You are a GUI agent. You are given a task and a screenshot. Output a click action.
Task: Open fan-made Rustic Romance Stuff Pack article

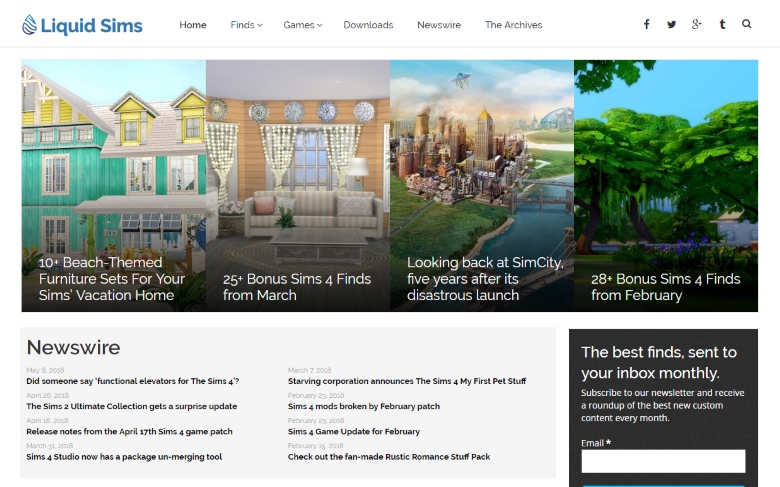[x=389, y=457]
